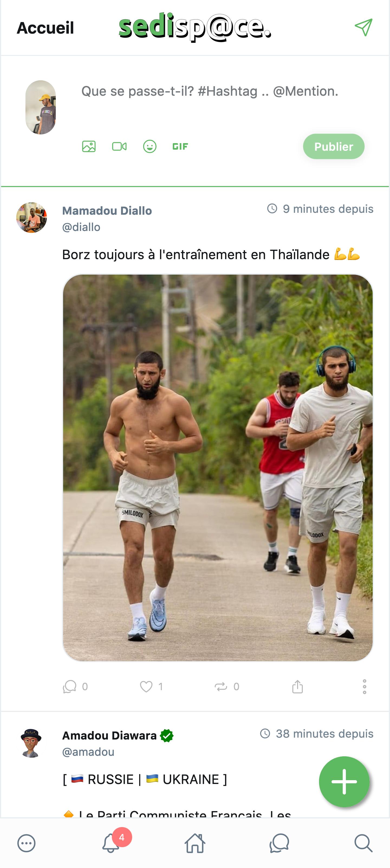Repost Mamadou Diallo's post
The image size is (390, 868).
coord(221,686)
